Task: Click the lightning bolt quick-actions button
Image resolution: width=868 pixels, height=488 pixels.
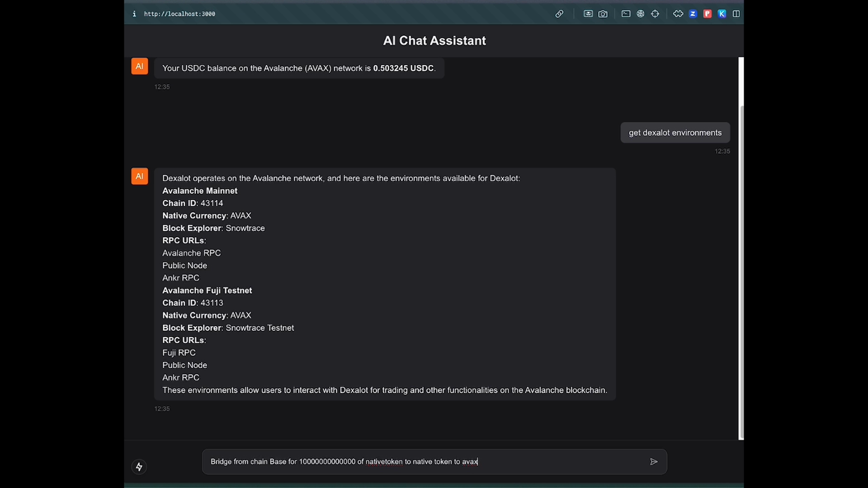Action: [x=139, y=466]
